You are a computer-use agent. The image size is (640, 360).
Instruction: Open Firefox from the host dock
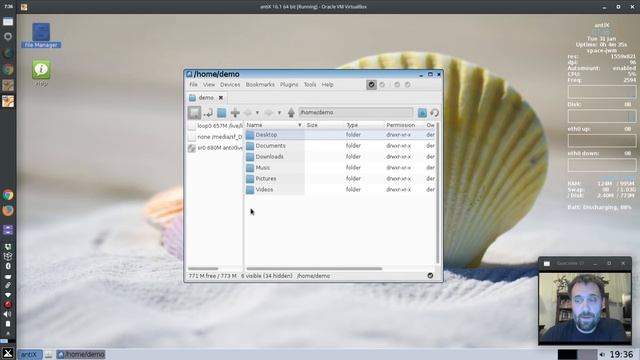coord(8,210)
